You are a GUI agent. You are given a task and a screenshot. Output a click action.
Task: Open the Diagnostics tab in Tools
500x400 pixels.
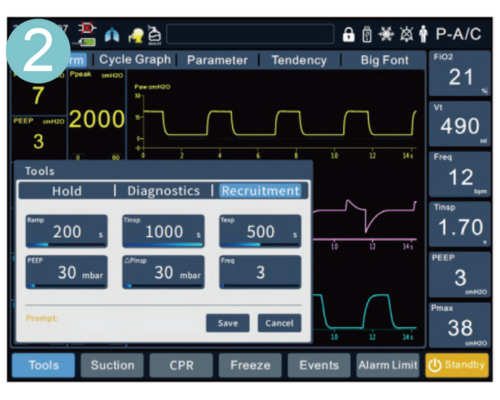coord(163,191)
